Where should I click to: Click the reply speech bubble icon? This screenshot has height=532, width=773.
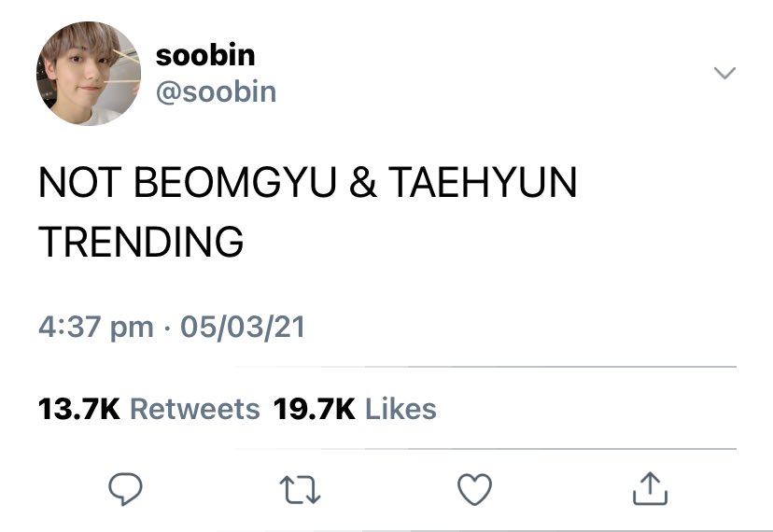point(125,489)
